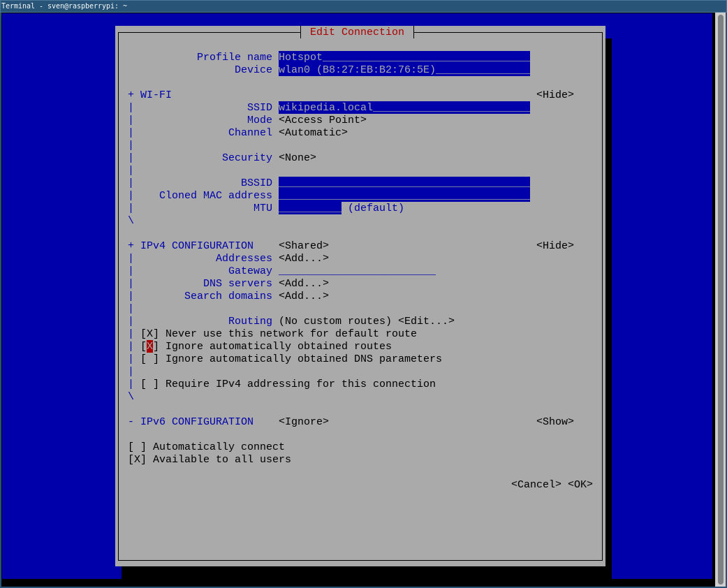This screenshot has width=727, height=588.
Task: Click the SSID field wikipedia.local
Action: click(404, 108)
